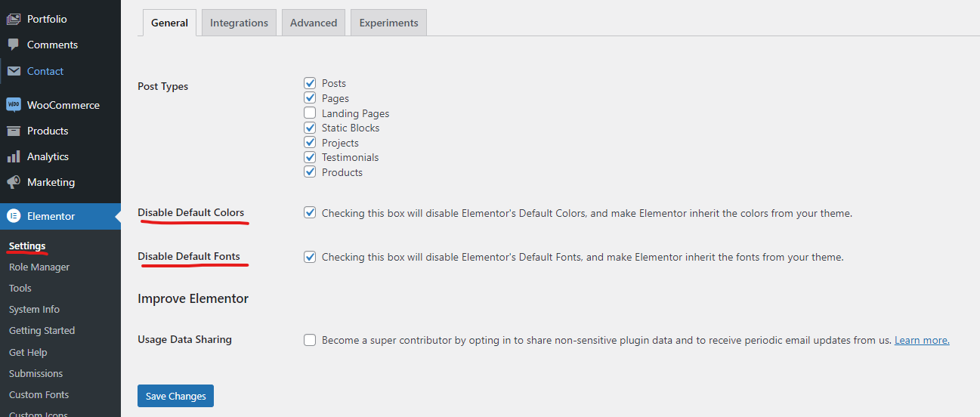The height and width of the screenshot is (417, 980).
Task: Click the Marketing megaphone icon
Action: click(x=14, y=182)
